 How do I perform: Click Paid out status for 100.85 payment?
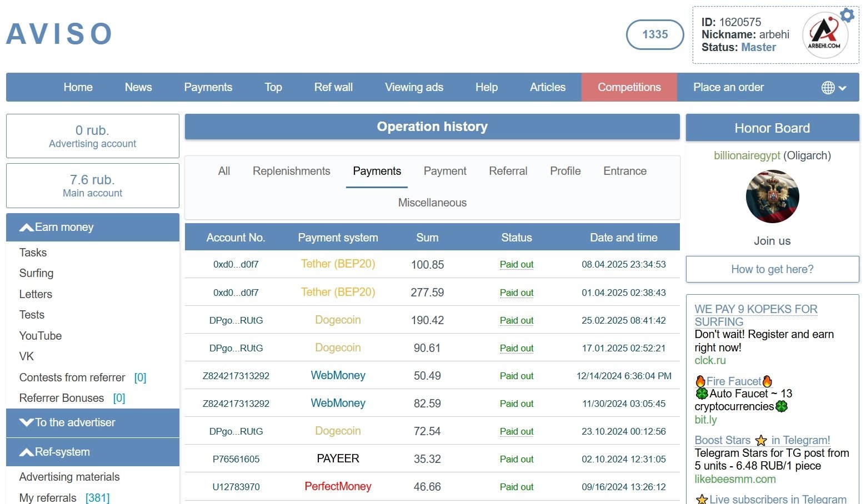(516, 265)
